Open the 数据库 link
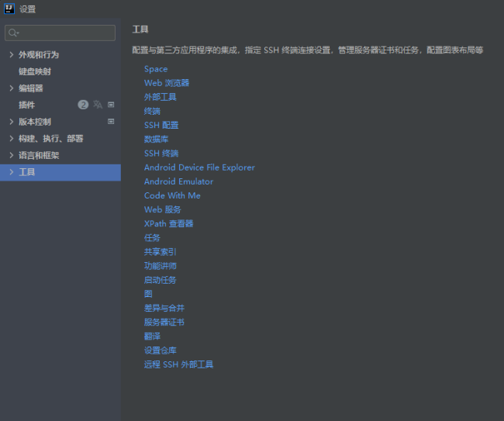Image resolution: width=504 pixels, height=421 pixels. (x=156, y=139)
